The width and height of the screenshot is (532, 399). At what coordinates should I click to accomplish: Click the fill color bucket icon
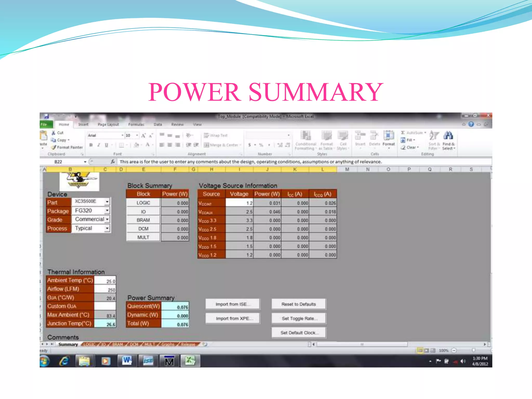point(136,145)
